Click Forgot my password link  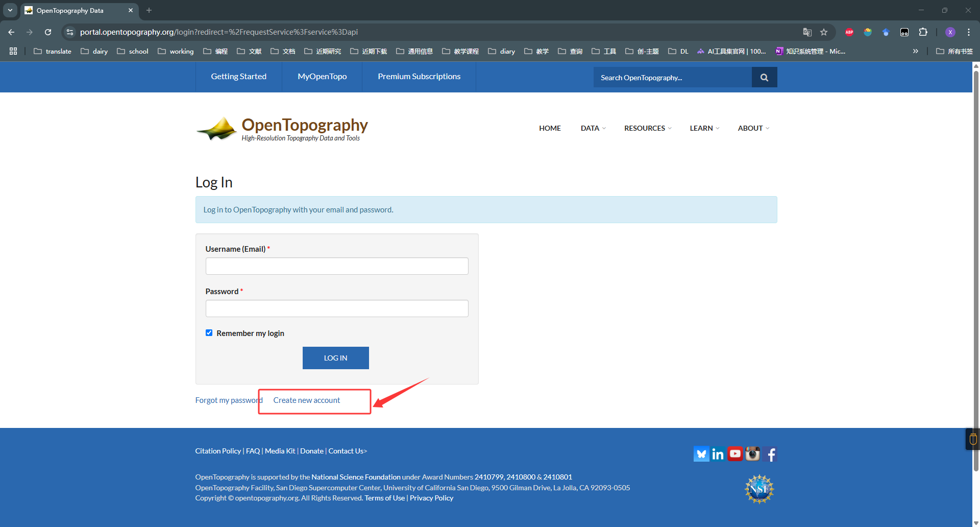coord(229,400)
